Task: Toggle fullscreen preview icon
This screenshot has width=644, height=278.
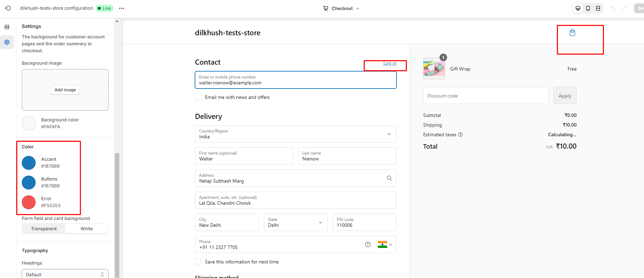Action: [598, 8]
